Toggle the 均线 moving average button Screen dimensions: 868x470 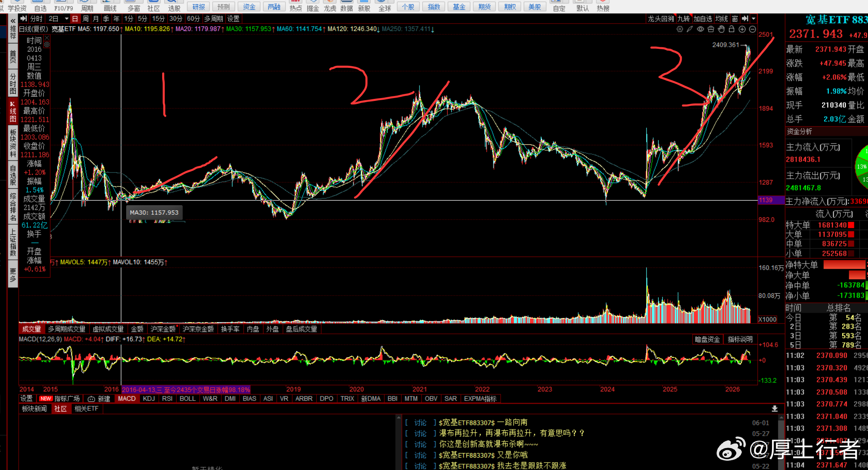tap(722, 19)
